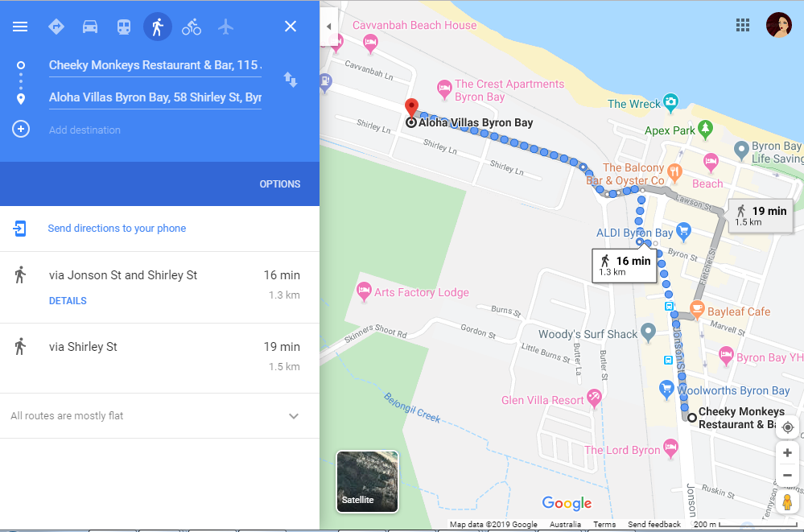Screen dimensions: 804x532
Task: Zoom in on the map
Action: [787, 453]
